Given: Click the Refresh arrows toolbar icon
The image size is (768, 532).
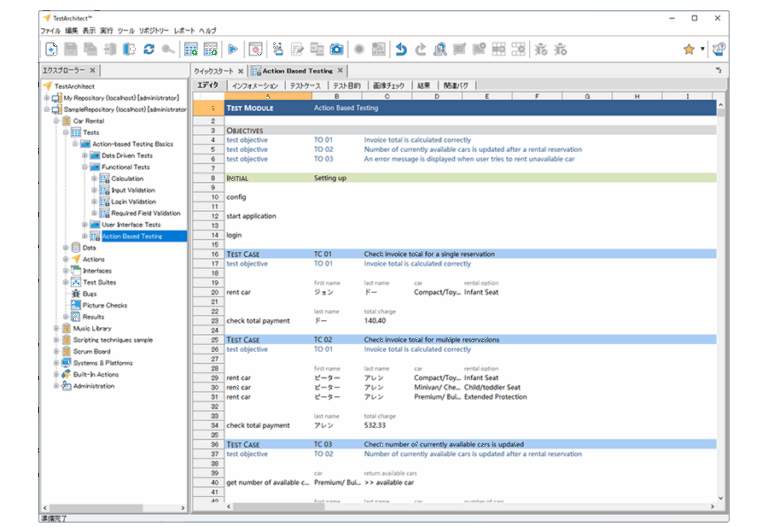Looking at the screenshot, I should 149,49.
